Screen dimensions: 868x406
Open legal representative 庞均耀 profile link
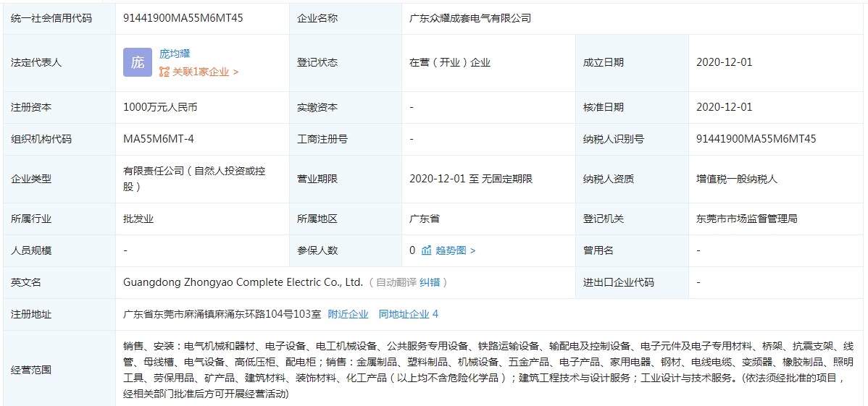[x=175, y=54]
